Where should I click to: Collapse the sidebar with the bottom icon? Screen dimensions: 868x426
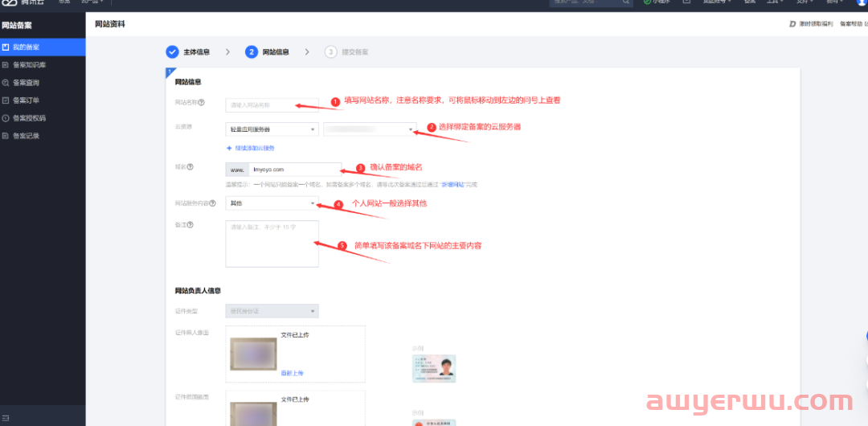coord(6,417)
